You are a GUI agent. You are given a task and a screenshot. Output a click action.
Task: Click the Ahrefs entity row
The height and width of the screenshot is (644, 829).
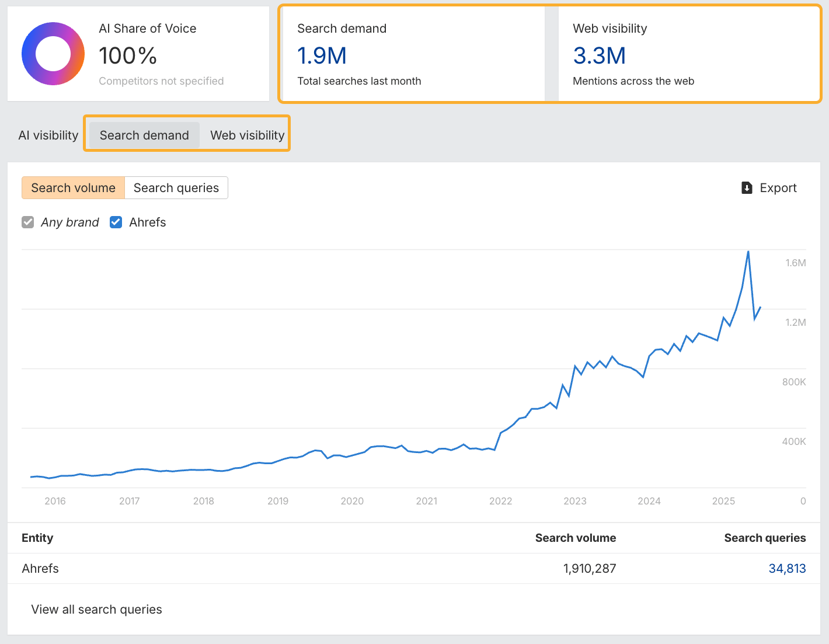click(40, 569)
